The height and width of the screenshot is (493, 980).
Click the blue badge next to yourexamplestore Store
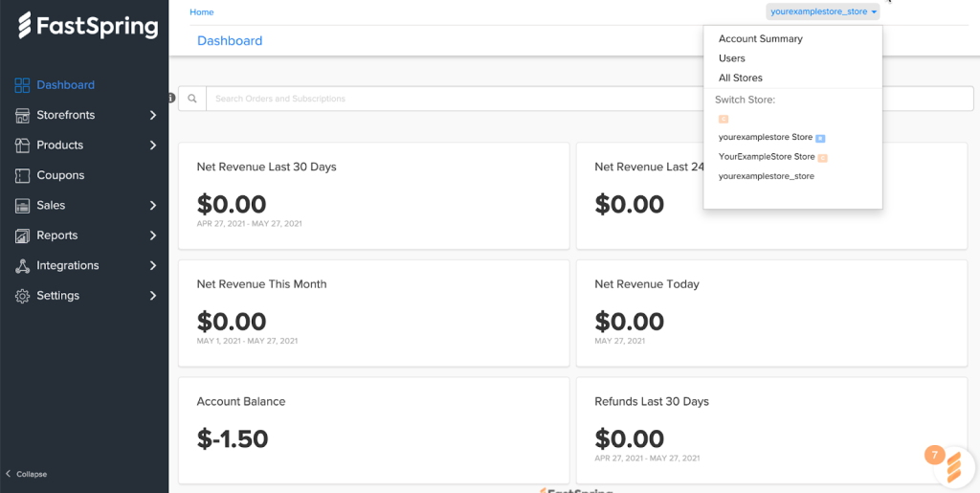click(820, 138)
